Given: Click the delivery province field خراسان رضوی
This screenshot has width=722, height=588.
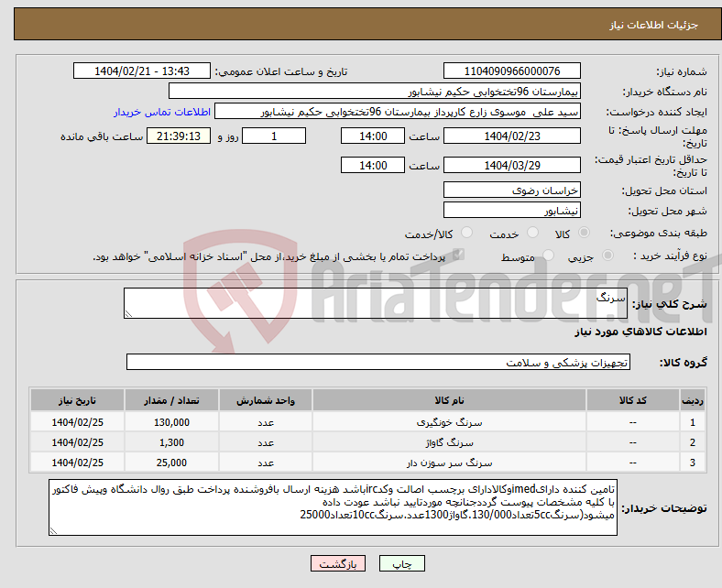Looking at the screenshot, I should tap(511, 190).
